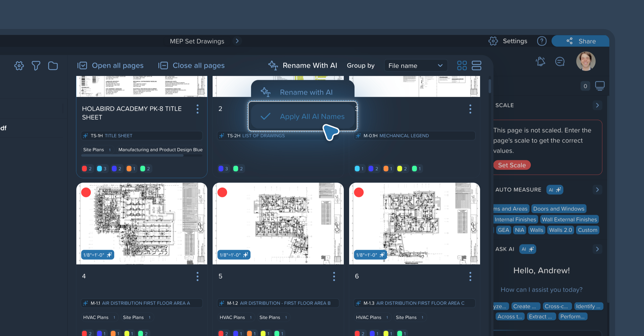Viewport: 644px width, 336px height.
Task: Toggle the red marker on page 4 thumbnail
Action: 86,192
